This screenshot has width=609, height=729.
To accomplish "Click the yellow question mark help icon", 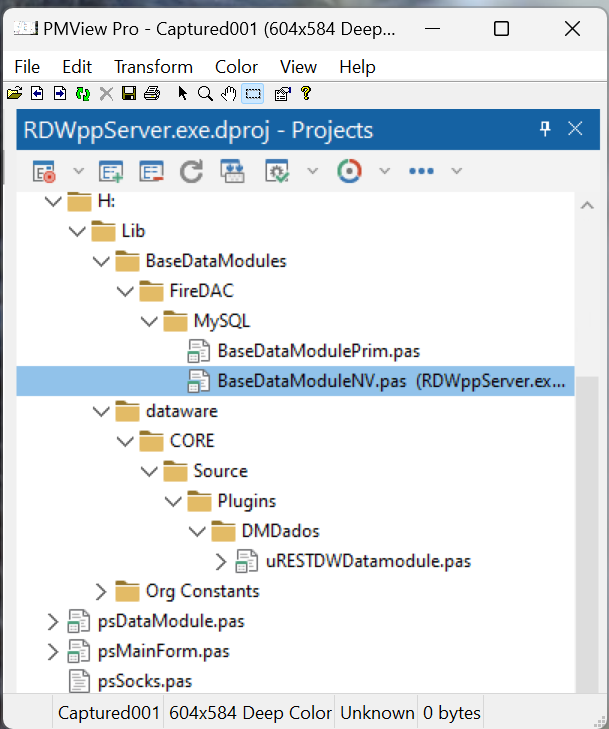I will tap(305, 94).
